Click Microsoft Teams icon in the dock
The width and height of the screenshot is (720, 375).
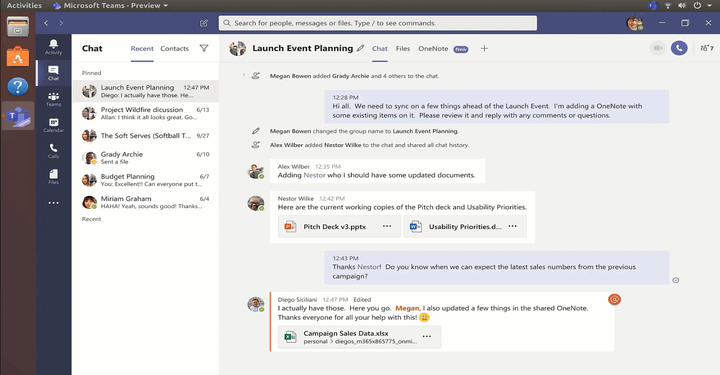pos(18,116)
